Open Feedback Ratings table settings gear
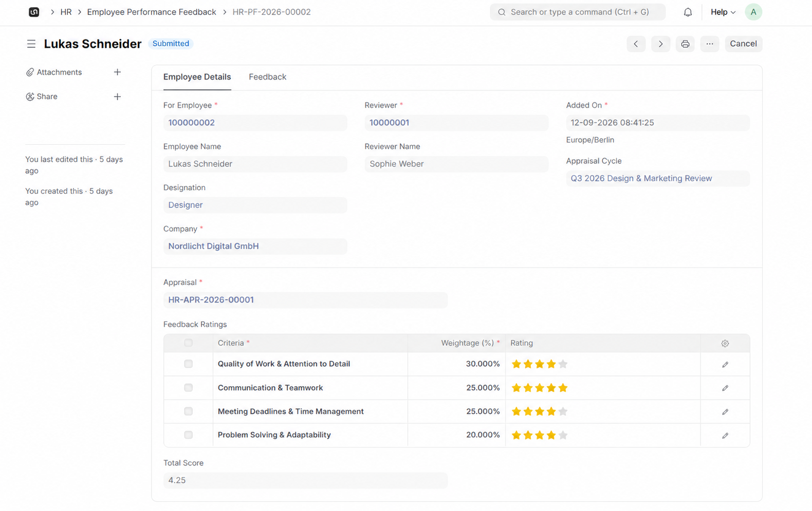The width and height of the screenshot is (812, 511). pos(725,343)
